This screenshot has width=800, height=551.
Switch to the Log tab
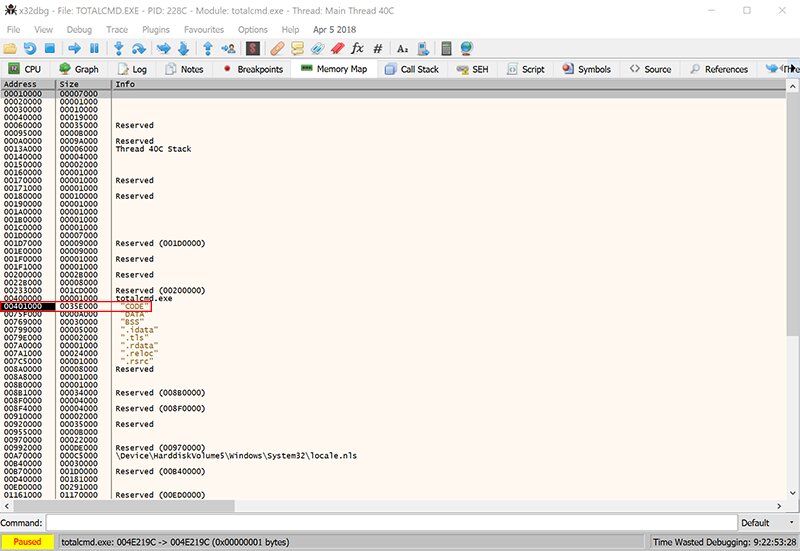coord(132,69)
